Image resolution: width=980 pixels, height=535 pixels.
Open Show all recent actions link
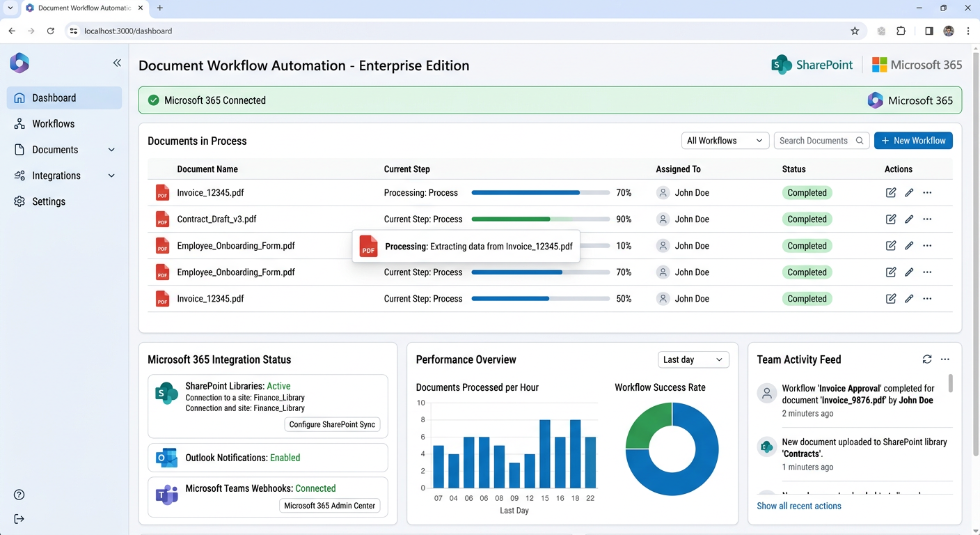[798, 506]
